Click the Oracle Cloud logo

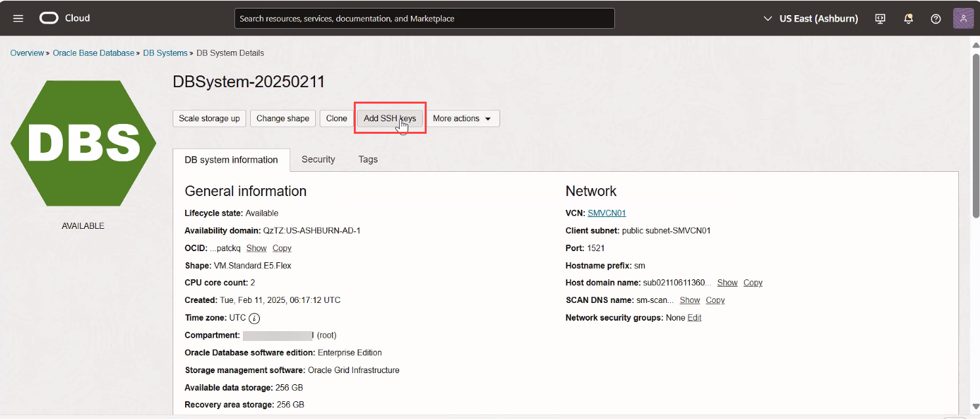pyautogui.click(x=64, y=18)
